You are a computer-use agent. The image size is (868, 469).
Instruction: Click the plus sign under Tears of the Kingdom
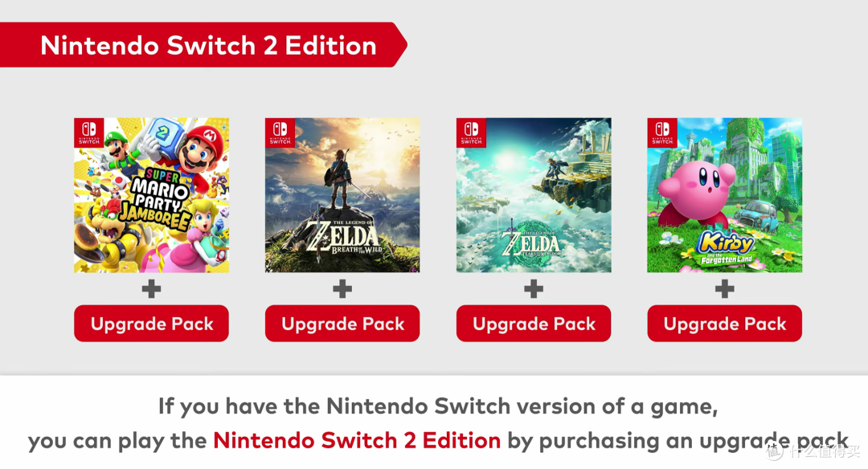[534, 288]
